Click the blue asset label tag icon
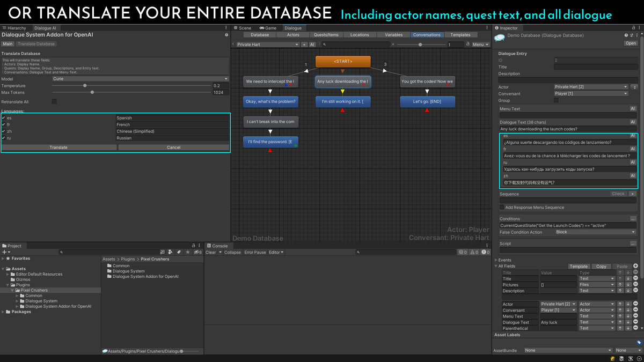The height and width of the screenshot is (362, 644). pyautogui.click(x=639, y=342)
